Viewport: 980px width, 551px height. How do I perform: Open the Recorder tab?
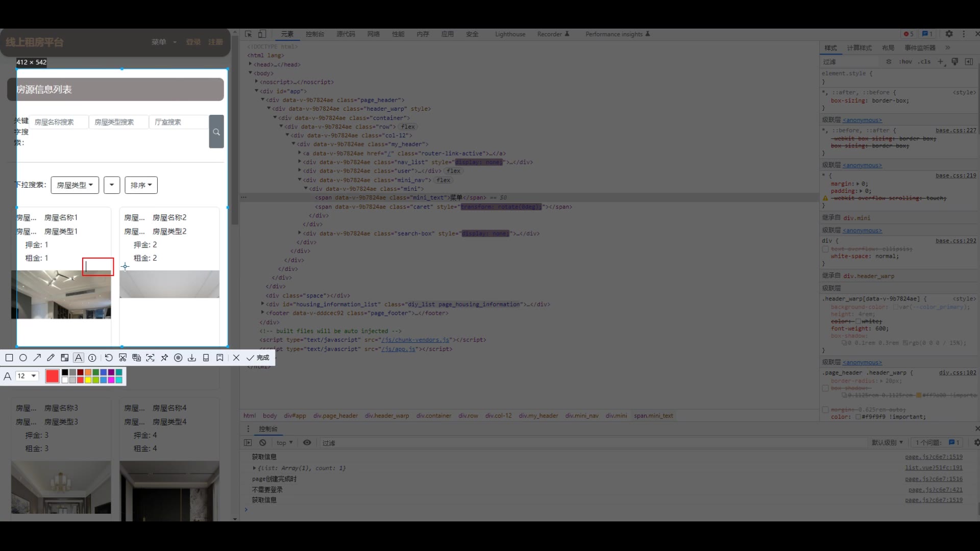[x=553, y=34]
